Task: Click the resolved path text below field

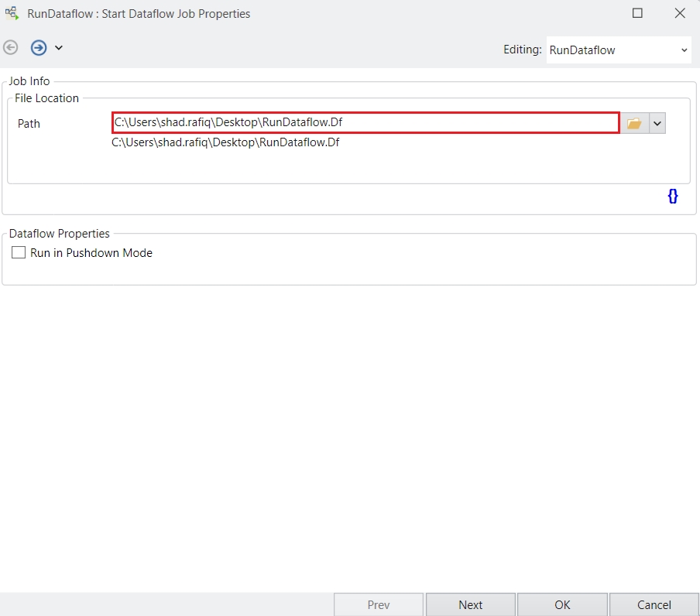Action: coord(225,142)
